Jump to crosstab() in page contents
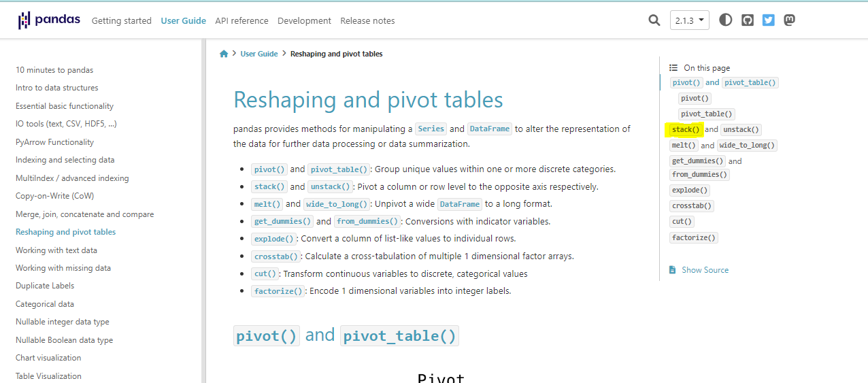 point(691,206)
